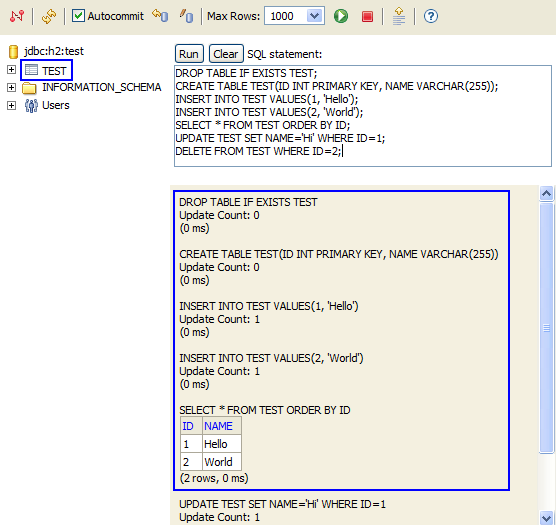Click 'DROP TABLE IF EXISTS TEST' result line
Viewport: 556px width, 525px height.
tap(248, 202)
